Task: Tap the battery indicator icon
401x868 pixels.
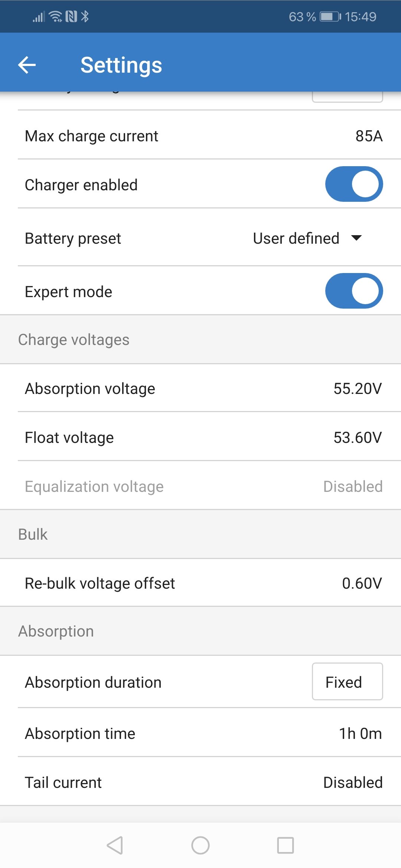Action: coord(330,17)
